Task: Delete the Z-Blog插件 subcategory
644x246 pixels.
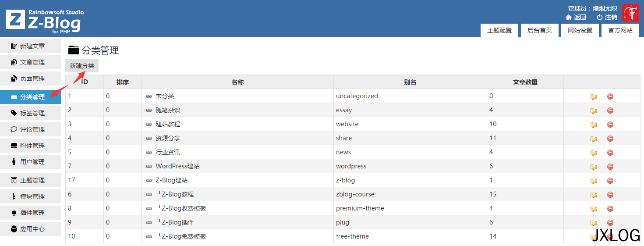Action: click(610, 223)
